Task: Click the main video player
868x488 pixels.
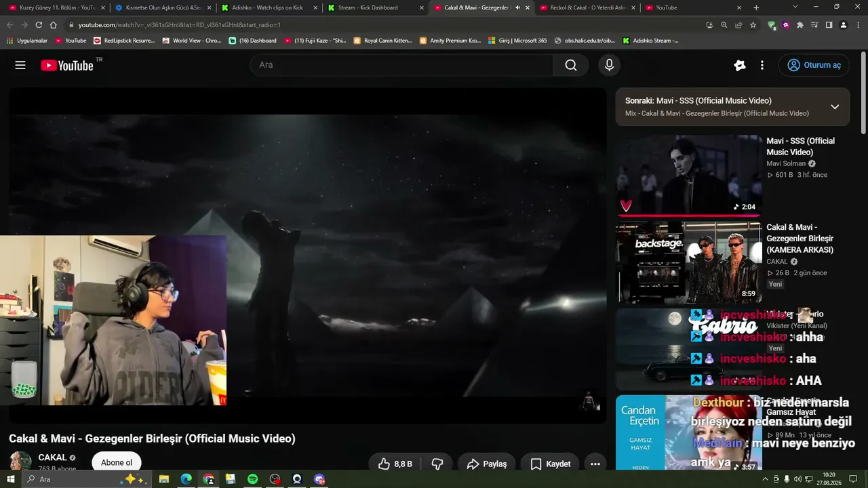Action: click(307, 255)
